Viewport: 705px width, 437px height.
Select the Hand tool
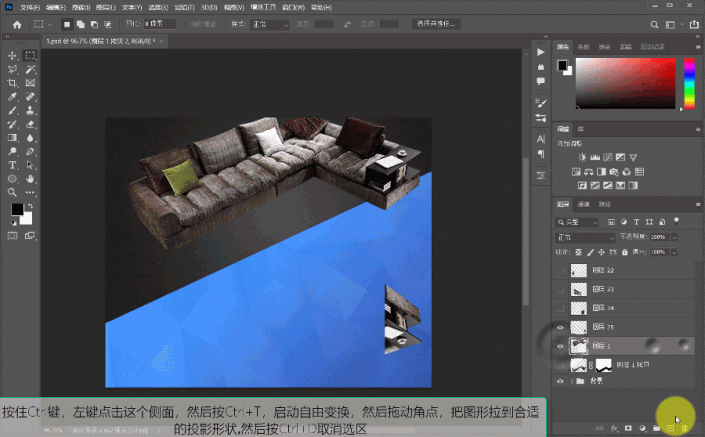pos(30,178)
